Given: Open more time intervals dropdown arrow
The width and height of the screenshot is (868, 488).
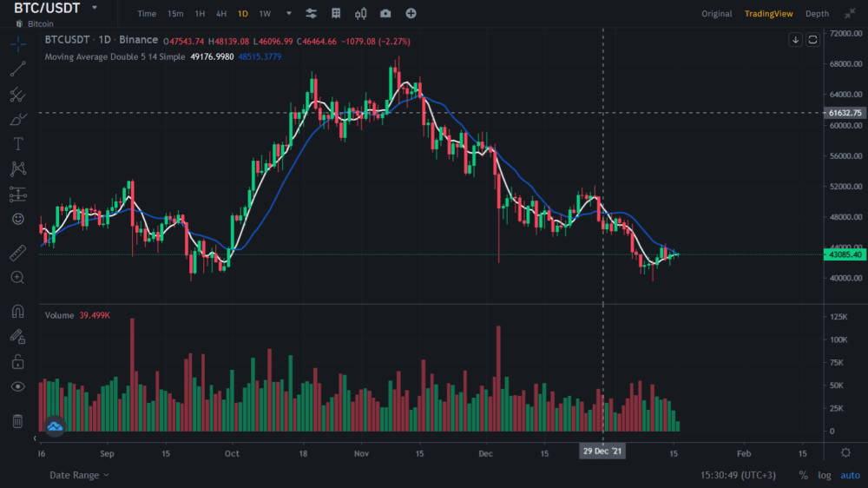Looking at the screenshot, I should [x=288, y=14].
